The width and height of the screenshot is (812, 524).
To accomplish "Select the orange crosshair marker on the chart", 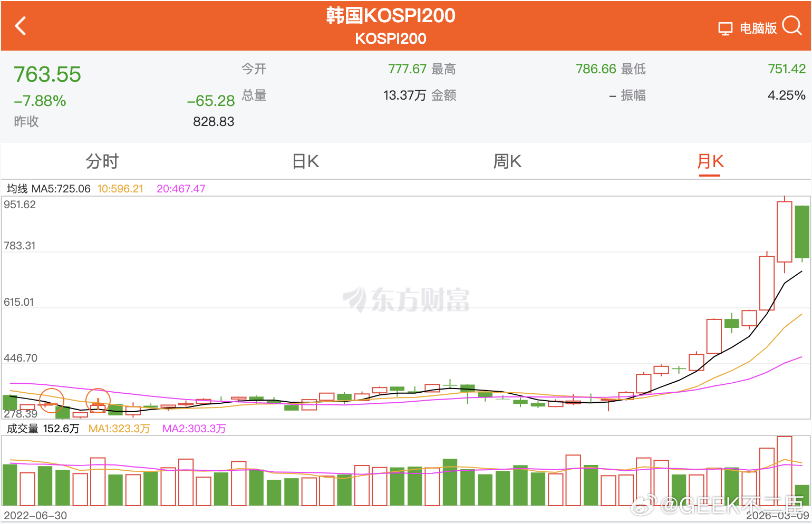I will [x=98, y=403].
